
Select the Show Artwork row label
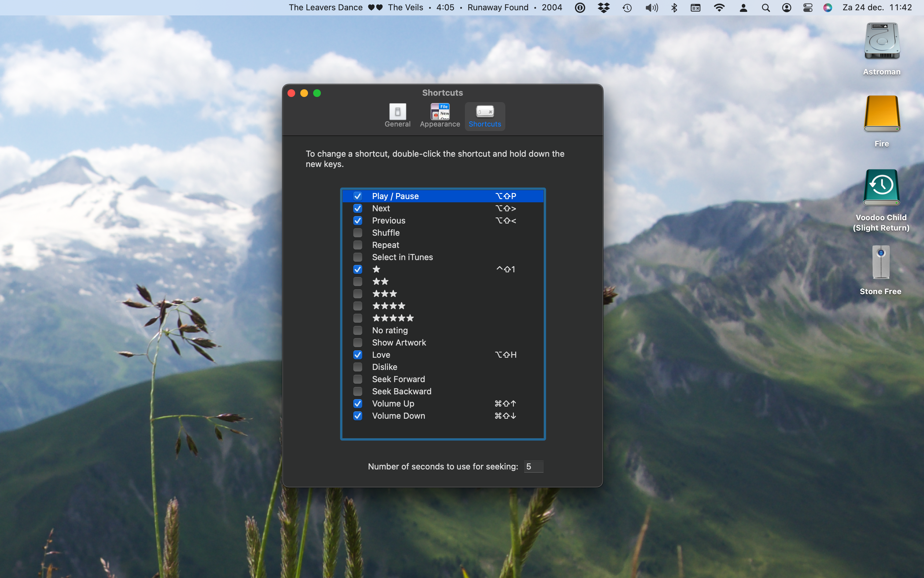point(399,343)
